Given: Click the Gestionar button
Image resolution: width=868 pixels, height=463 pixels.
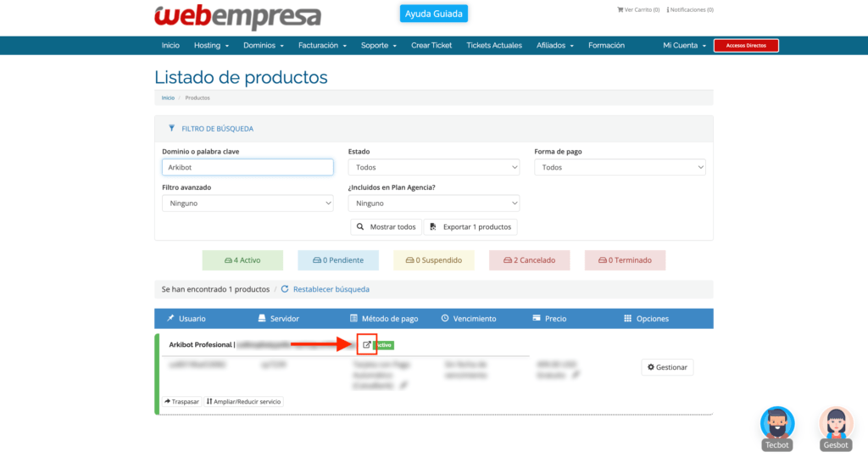Looking at the screenshot, I should (x=668, y=367).
